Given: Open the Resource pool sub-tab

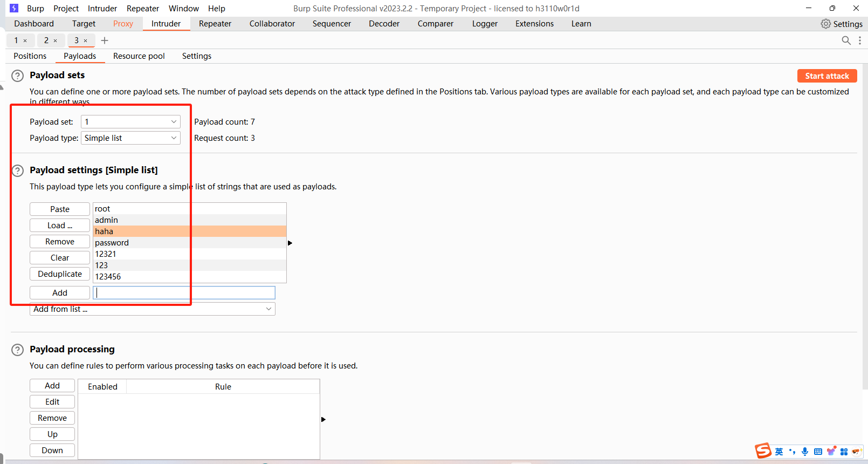Looking at the screenshot, I should coord(139,56).
